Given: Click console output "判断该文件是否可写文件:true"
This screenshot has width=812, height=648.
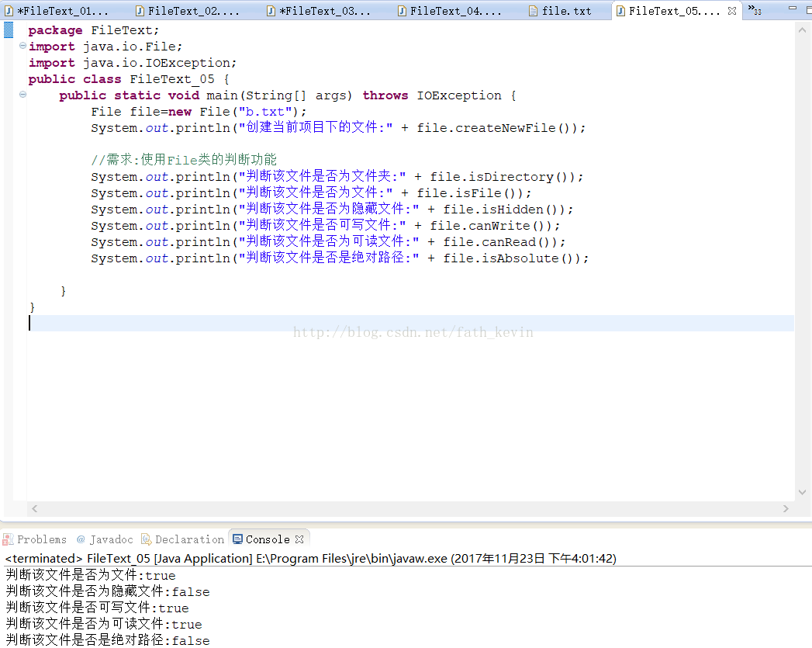Looking at the screenshot, I should click(x=98, y=608).
